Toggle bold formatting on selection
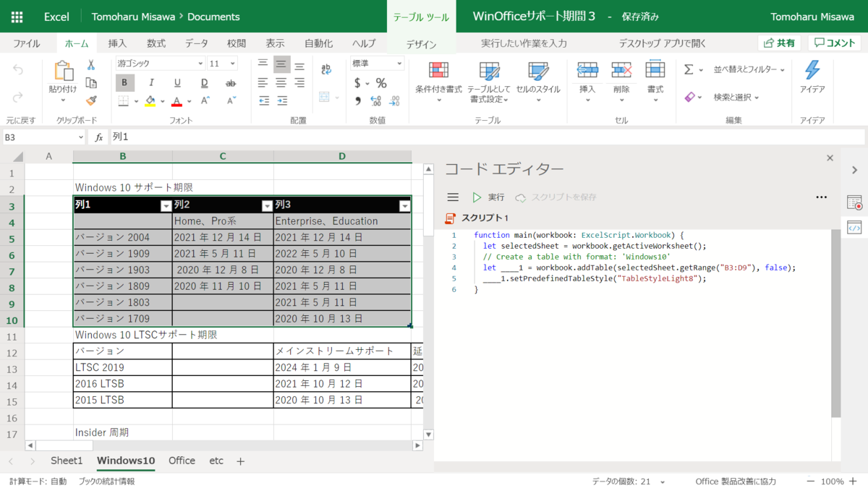 click(x=124, y=82)
